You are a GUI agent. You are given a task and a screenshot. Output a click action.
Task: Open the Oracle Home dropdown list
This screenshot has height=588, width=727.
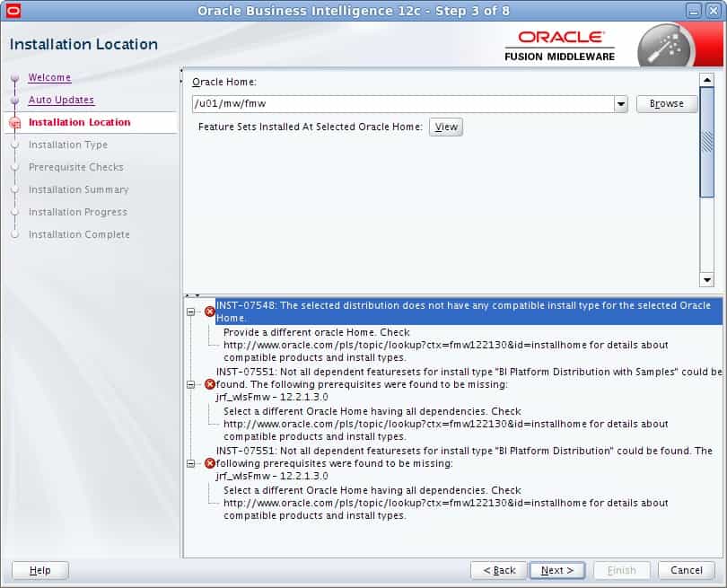pos(620,103)
